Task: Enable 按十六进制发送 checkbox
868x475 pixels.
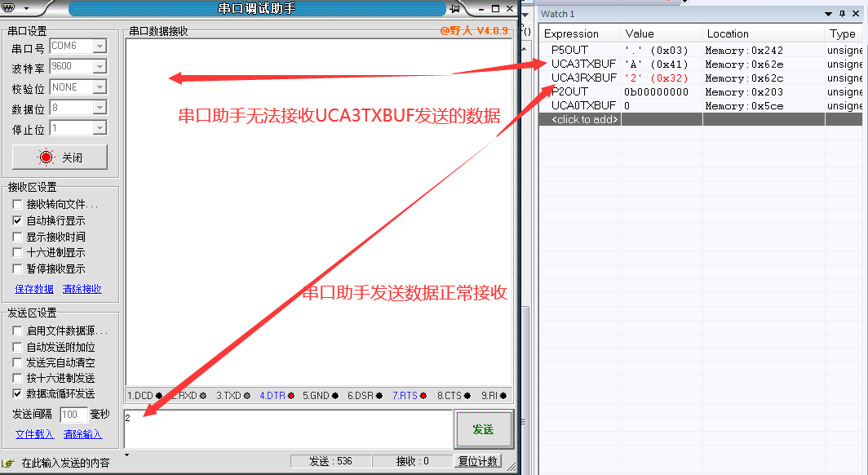Action: coord(17,378)
